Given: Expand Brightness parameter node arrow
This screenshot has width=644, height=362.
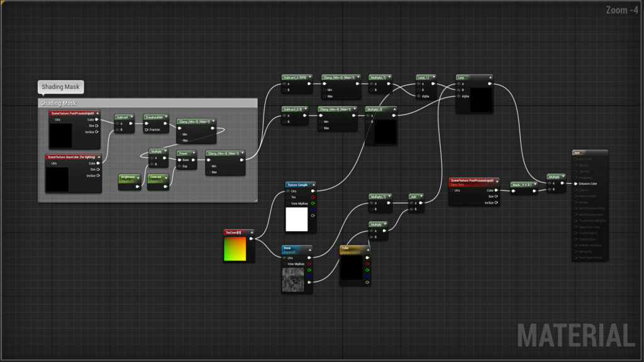Looking at the screenshot, I should coord(138,178).
